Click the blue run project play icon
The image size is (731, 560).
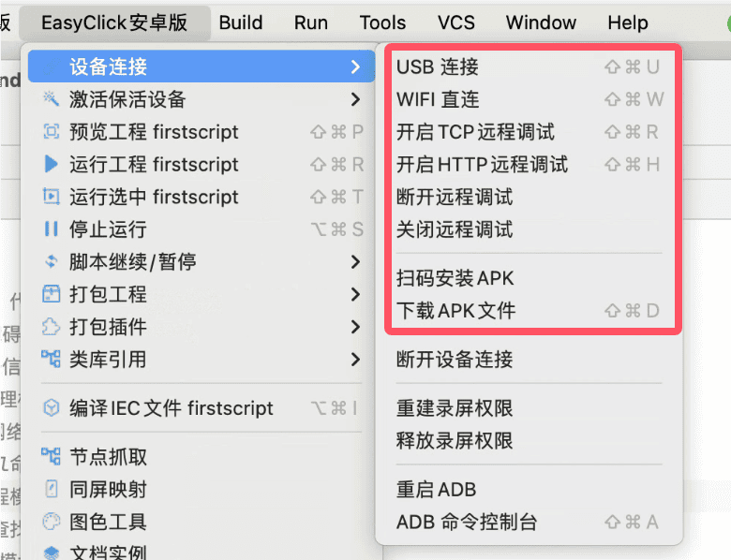(x=51, y=164)
